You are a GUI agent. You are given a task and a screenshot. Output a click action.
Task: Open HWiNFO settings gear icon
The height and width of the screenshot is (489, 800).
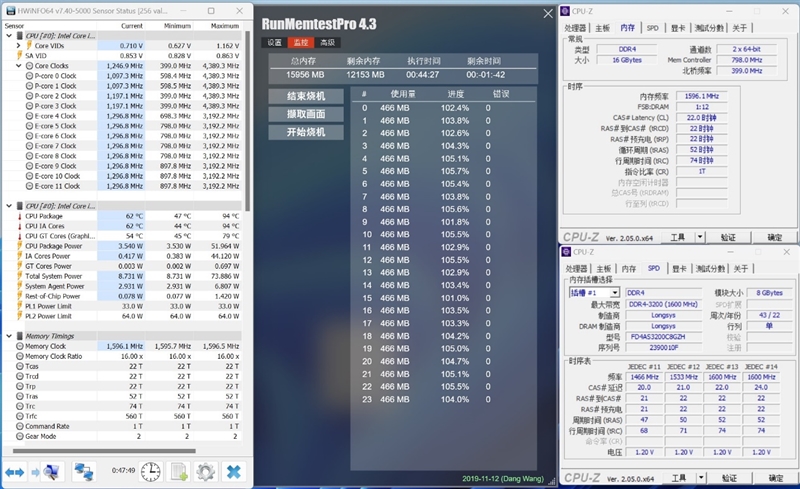(206, 472)
